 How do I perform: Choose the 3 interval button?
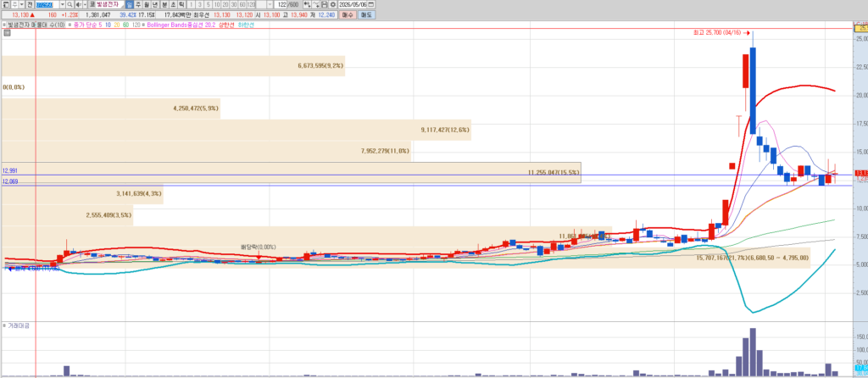click(200, 4)
